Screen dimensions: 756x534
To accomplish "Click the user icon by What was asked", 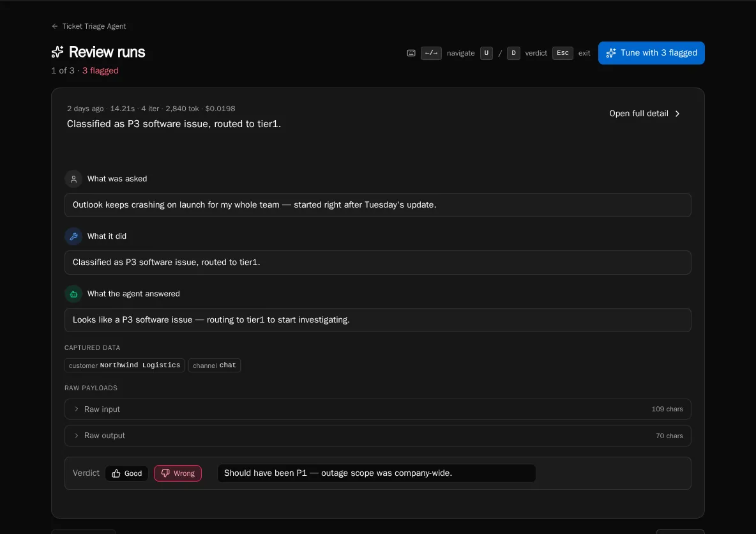I will point(73,179).
